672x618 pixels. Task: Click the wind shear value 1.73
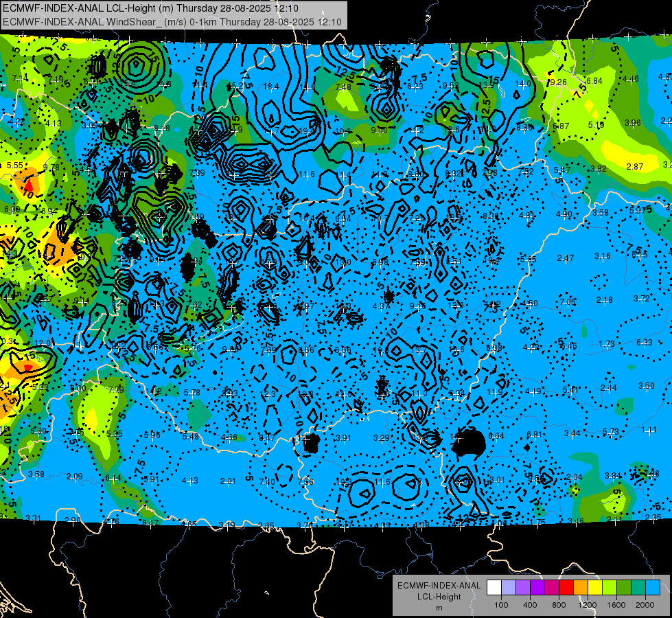(x=606, y=344)
